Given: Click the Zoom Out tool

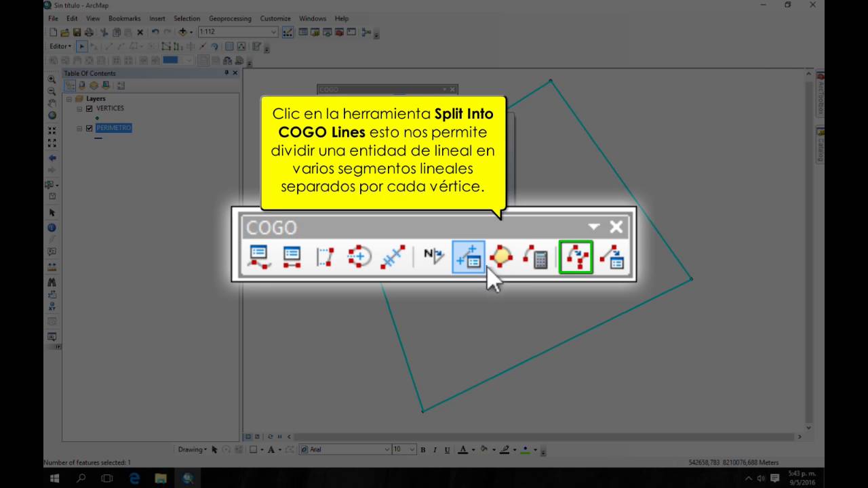Looking at the screenshot, I should pyautogui.click(x=52, y=91).
